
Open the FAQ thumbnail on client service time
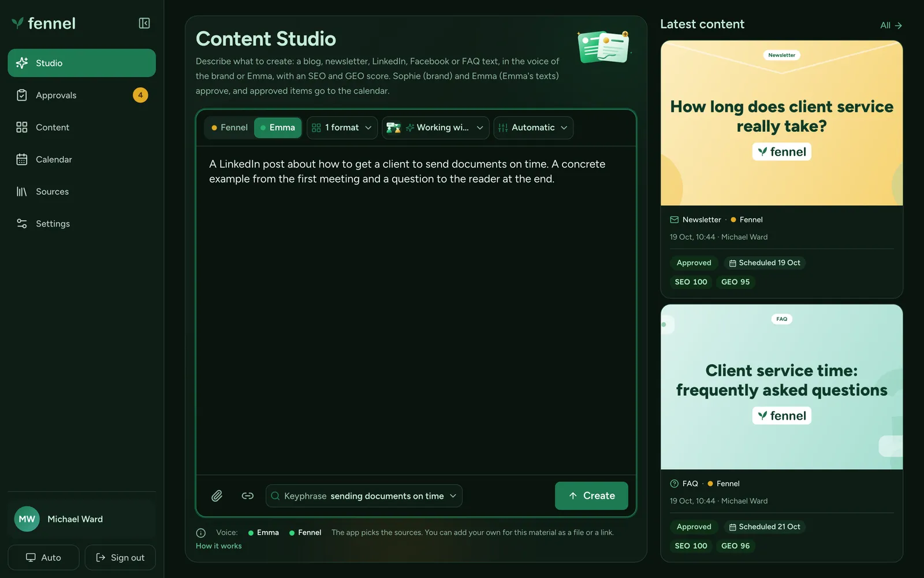(x=782, y=387)
